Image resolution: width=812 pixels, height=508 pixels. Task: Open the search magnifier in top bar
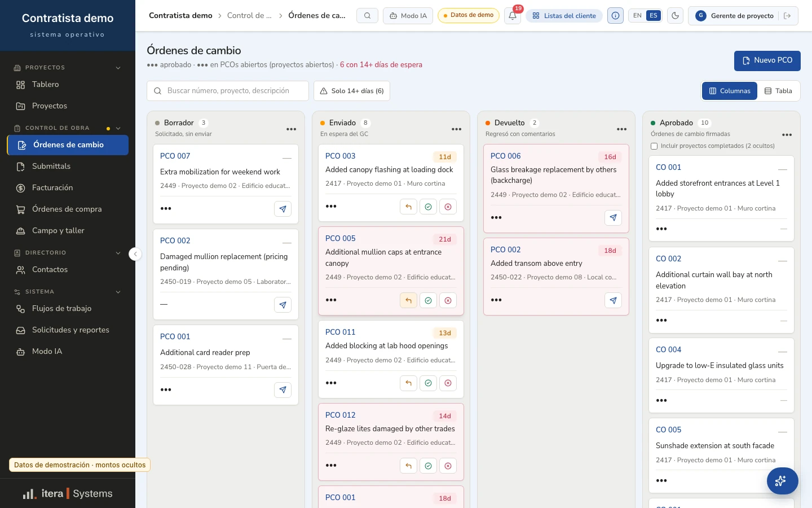click(x=367, y=16)
